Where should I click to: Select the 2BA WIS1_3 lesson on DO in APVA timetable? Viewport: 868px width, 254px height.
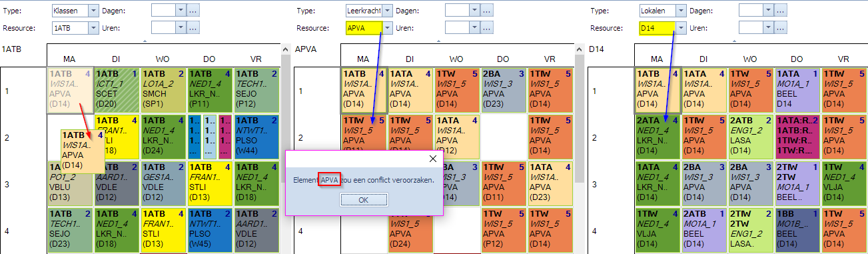click(x=504, y=90)
